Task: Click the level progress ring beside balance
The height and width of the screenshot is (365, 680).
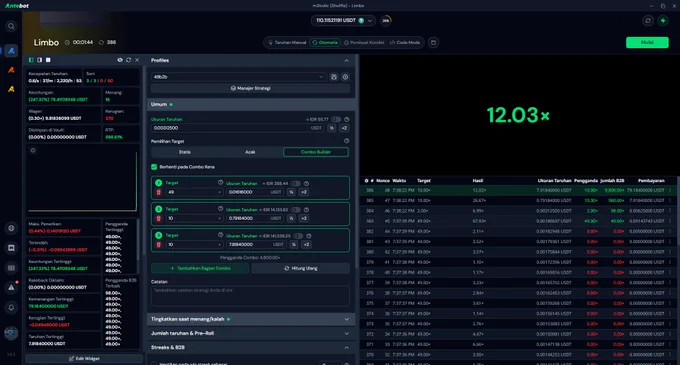Action: pyautogui.click(x=386, y=20)
